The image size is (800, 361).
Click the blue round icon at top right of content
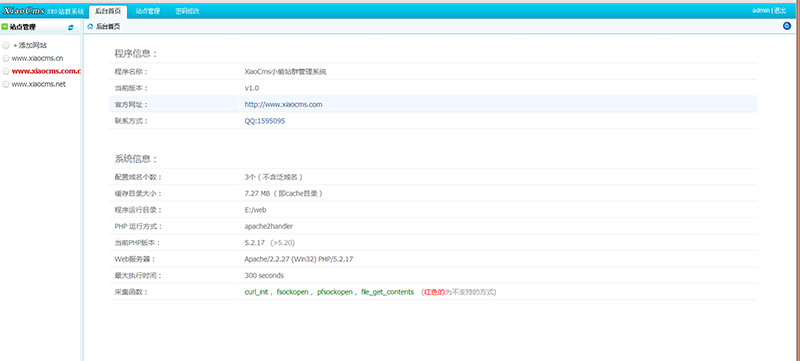(787, 26)
